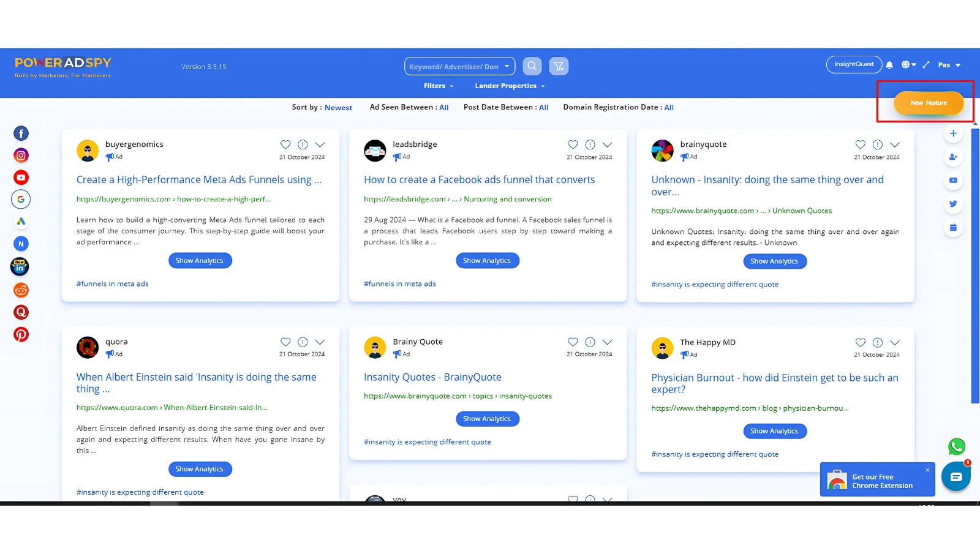Image resolution: width=980 pixels, height=551 pixels.
Task: Open the Lander Properties menu
Action: [510, 86]
